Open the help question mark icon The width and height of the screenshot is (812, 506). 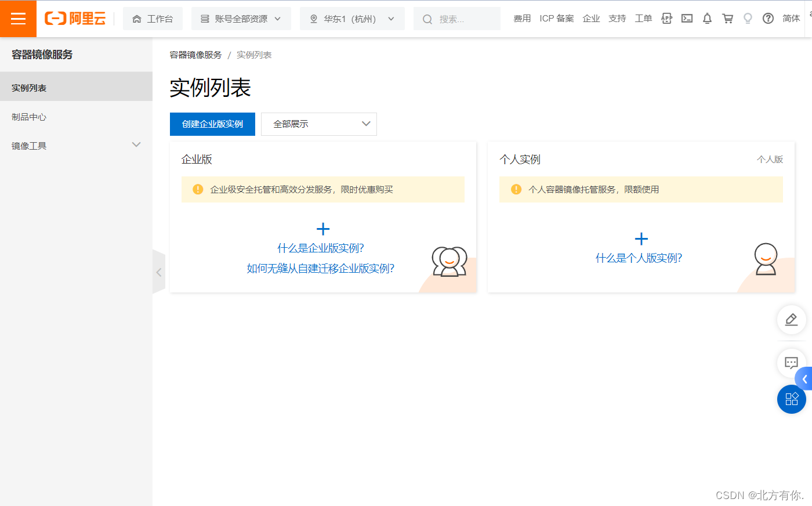click(x=768, y=19)
